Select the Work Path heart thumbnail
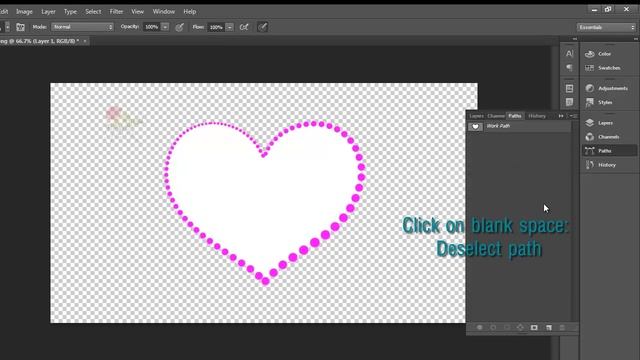 475,127
